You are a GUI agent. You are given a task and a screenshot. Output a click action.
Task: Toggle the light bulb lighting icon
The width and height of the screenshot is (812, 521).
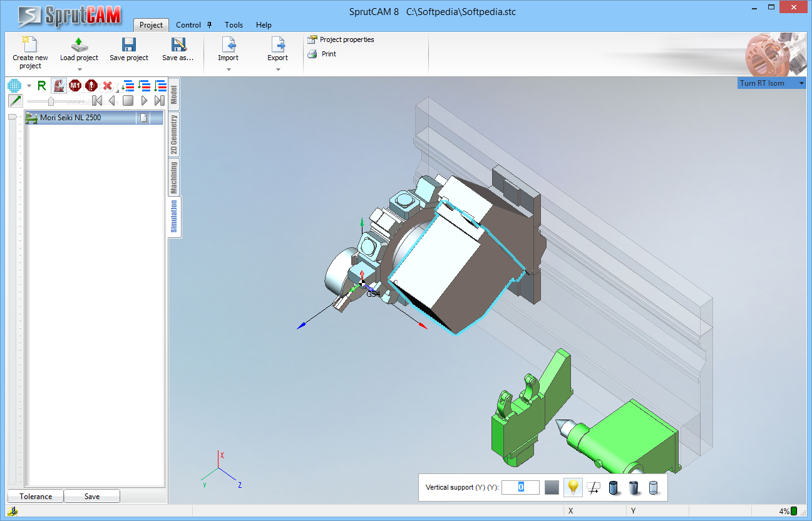click(x=573, y=487)
